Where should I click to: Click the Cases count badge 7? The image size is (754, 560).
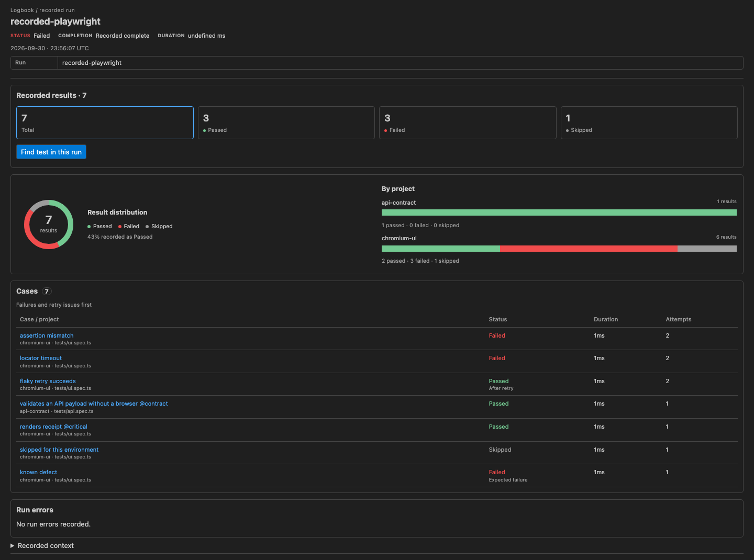pyautogui.click(x=47, y=292)
